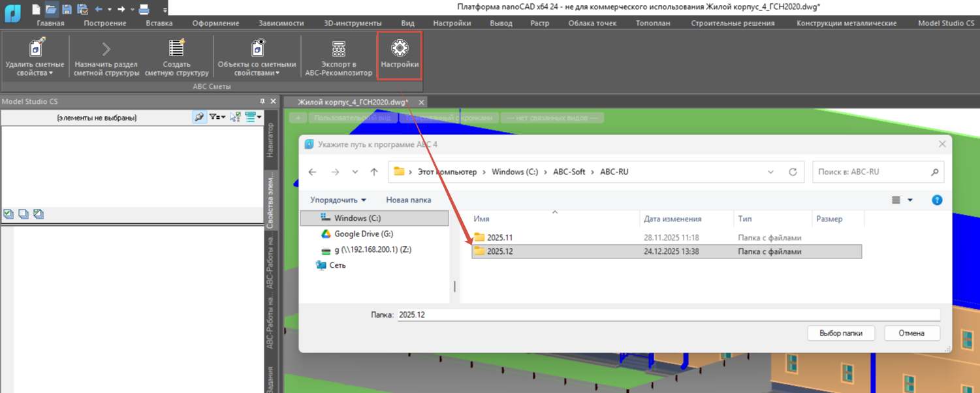
Task: Switch to the Построение ribbon tab
Action: [x=105, y=23]
